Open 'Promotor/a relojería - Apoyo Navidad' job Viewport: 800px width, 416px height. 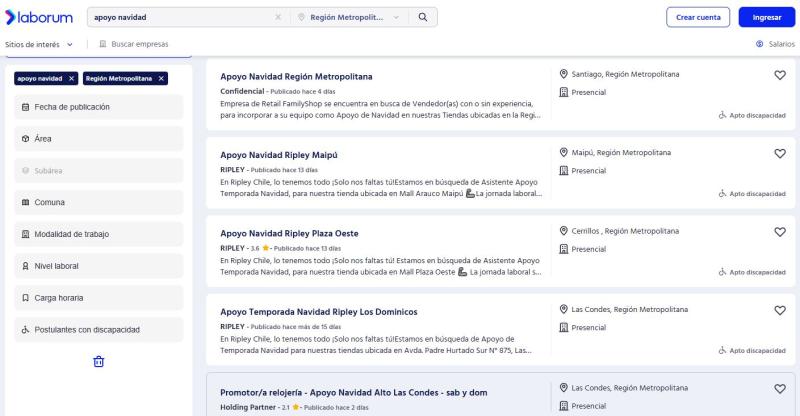354,393
